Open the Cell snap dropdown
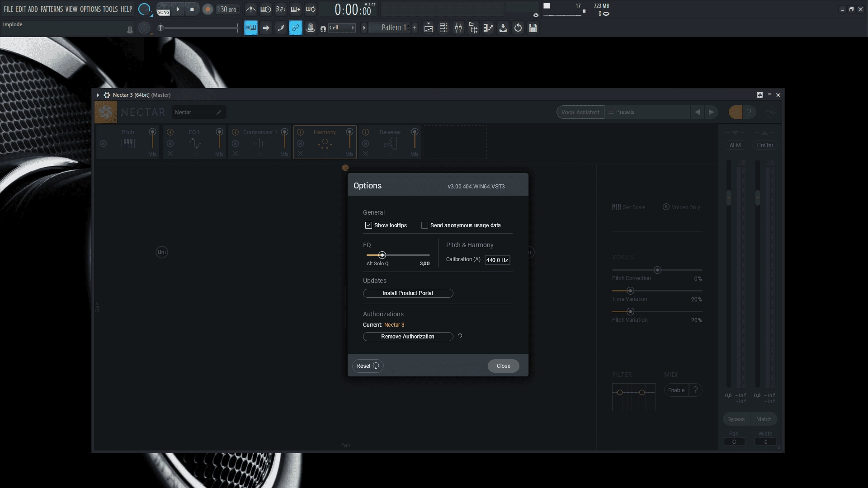868x488 pixels. [342, 28]
